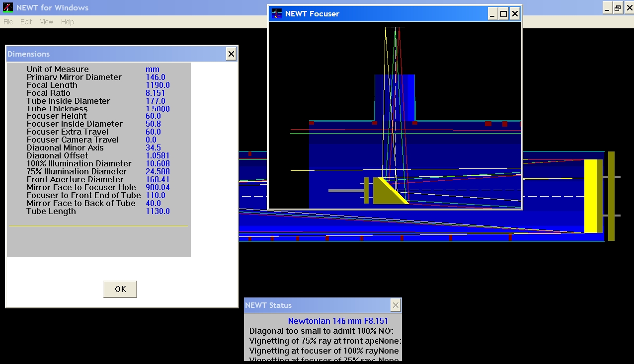Image resolution: width=634 pixels, height=364 pixels.
Task: Click the "Tube Inside Diameter" label
Action: [x=69, y=101]
